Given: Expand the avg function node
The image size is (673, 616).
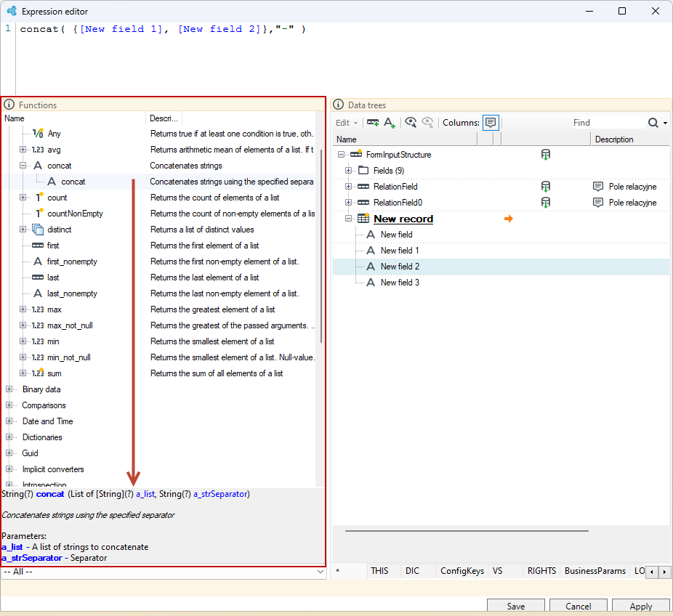Looking at the screenshot, I should coord(23,150).
